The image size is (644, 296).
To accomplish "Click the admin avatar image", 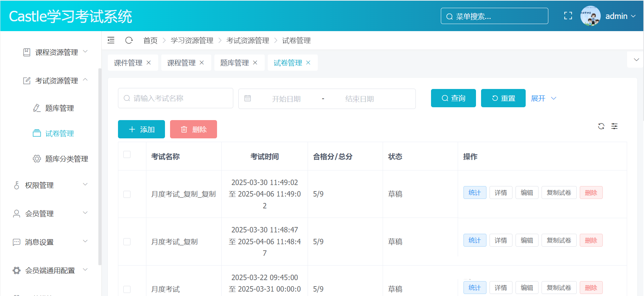I will tap(590, 16).
